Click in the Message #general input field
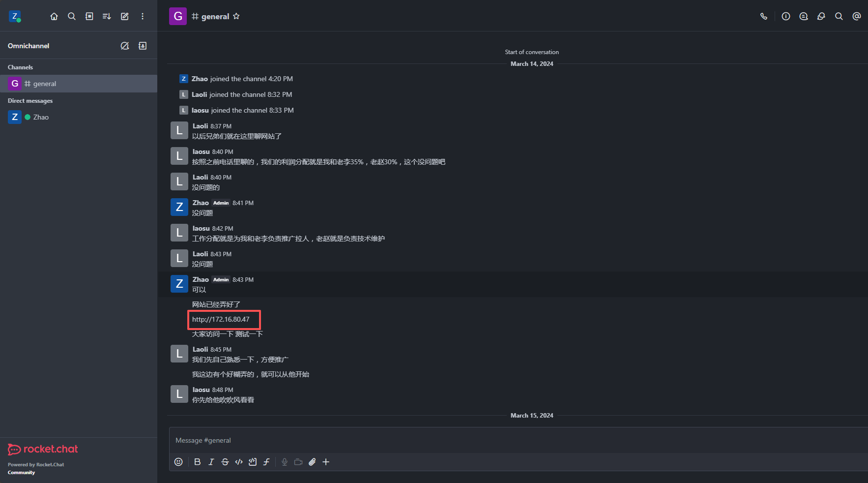868x483 pixels. point(519,440)
